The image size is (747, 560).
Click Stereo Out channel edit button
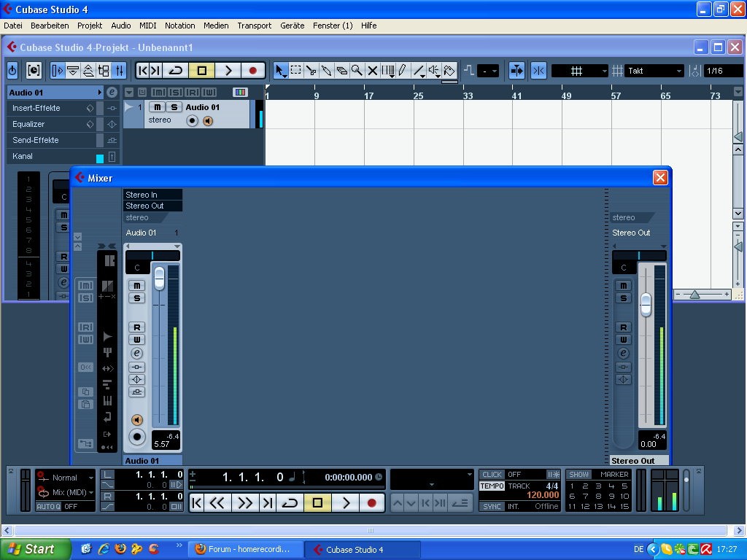[624, 354]
